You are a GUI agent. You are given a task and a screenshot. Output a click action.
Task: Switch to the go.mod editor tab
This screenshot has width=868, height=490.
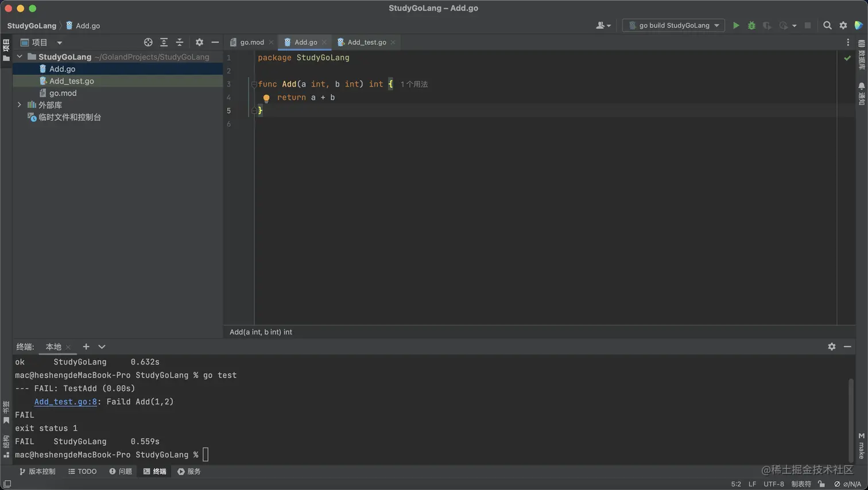[x=251, y=42]
